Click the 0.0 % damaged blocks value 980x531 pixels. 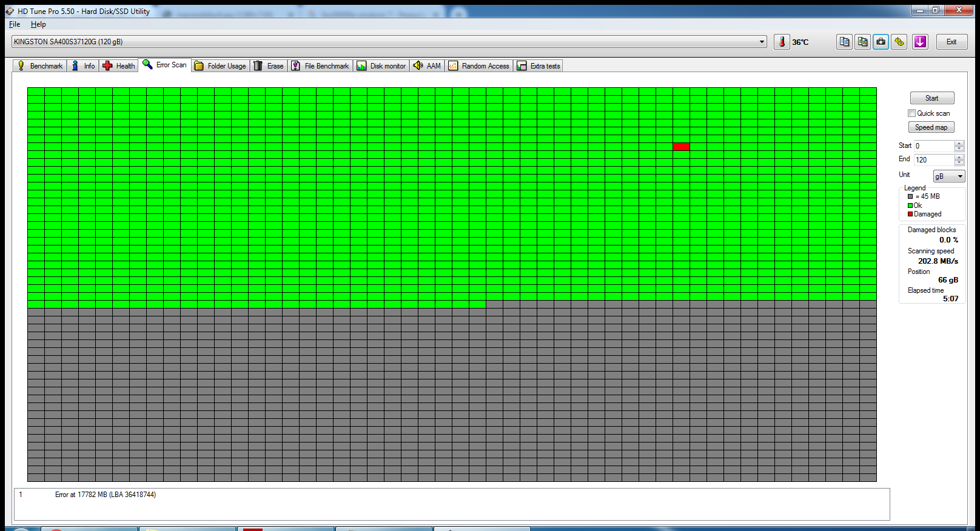949,240
